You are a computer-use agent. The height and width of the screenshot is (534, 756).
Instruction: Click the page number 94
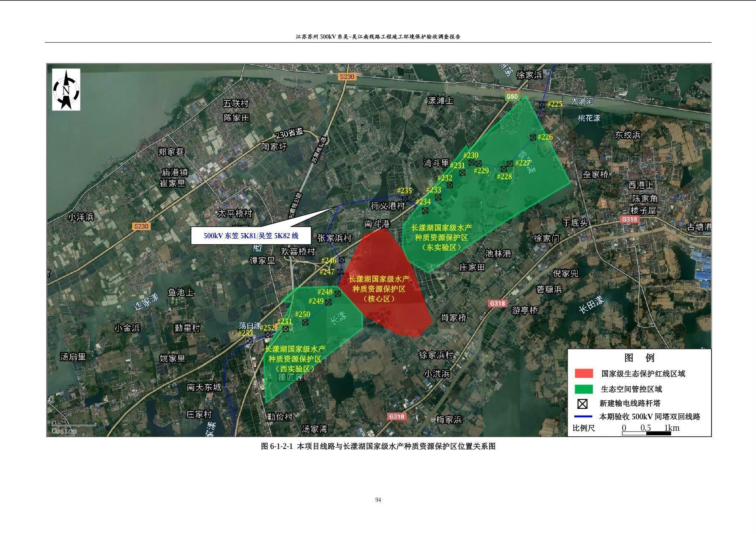[x=378, y=500]
